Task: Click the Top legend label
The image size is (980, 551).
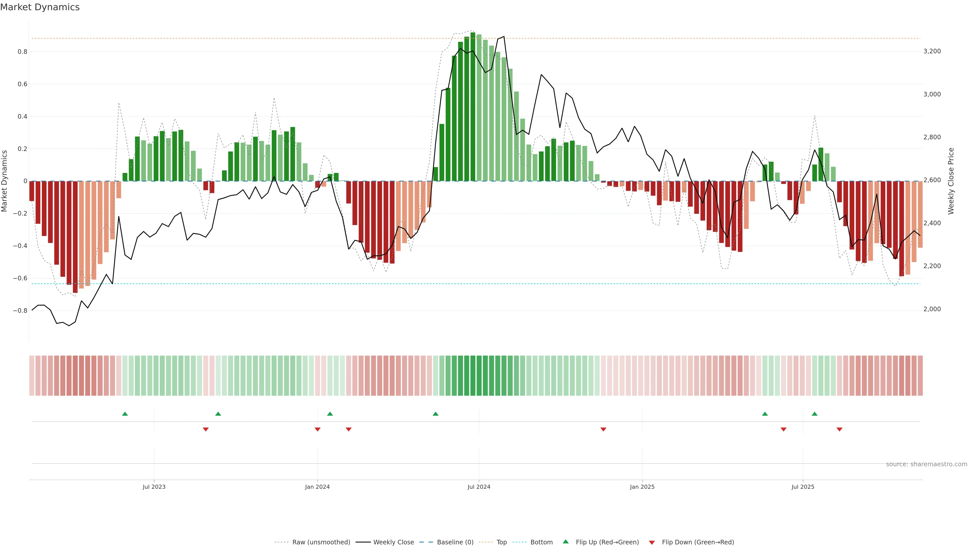Action: pyautogui.click(x=501, y=542)
